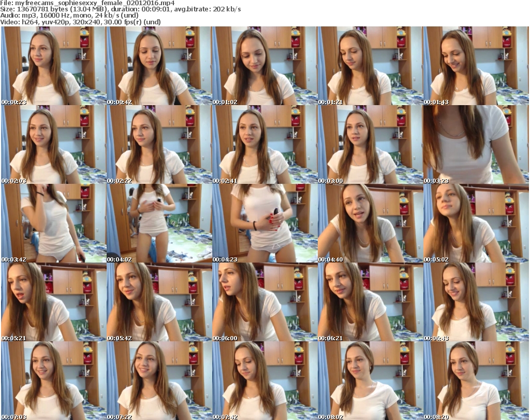
Task: Select the thumbnail frame stamped 00:04:40
Action: pyautogui.click(x=371, y=223)
